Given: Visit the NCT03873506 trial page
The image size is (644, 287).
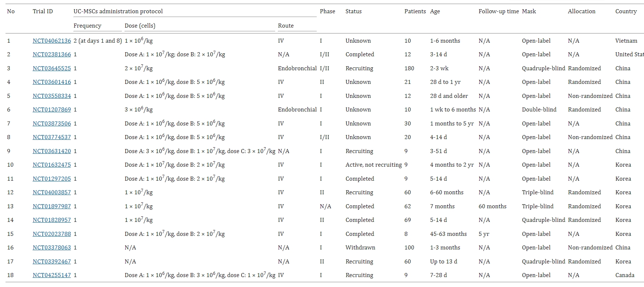Looking at the screenshot, I should click(x=51, y=124).
